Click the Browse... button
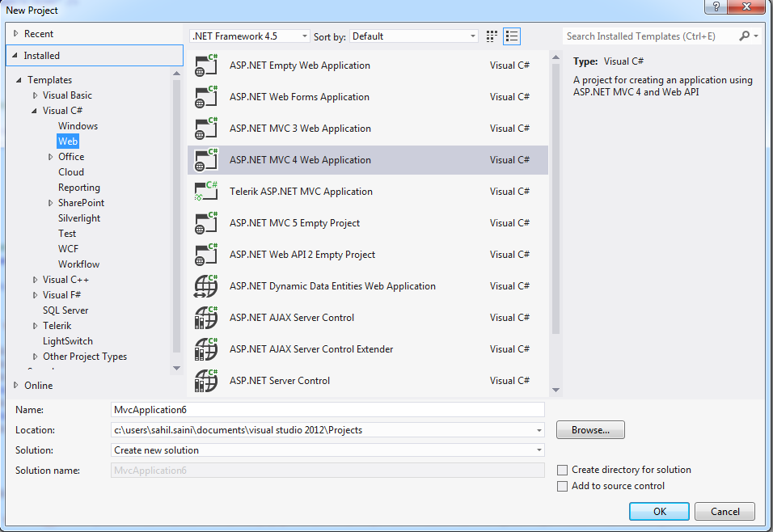The image size is (773, 532). (x=590, y=430)
